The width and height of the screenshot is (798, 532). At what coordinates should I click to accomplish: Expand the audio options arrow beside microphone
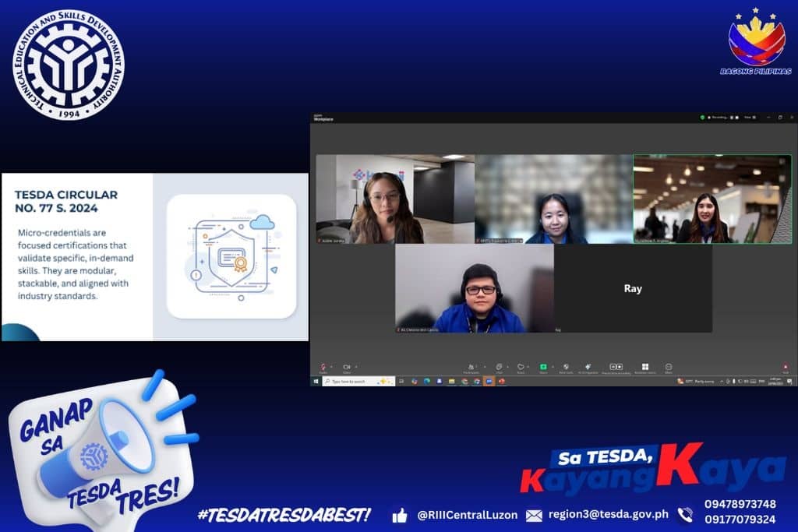coord(331,366)
